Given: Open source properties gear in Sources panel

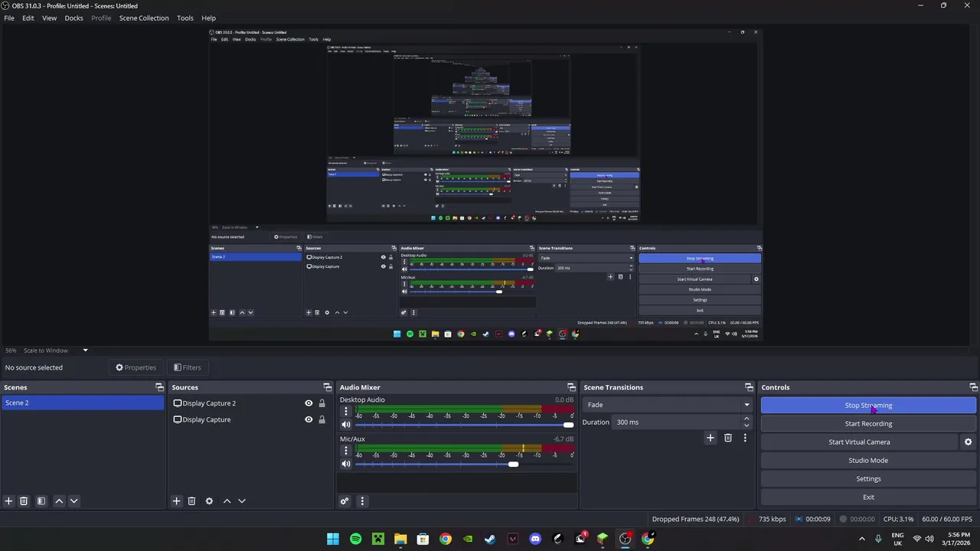Looking at the screenshot, I should pyautogui.click(x=209, y=501).
